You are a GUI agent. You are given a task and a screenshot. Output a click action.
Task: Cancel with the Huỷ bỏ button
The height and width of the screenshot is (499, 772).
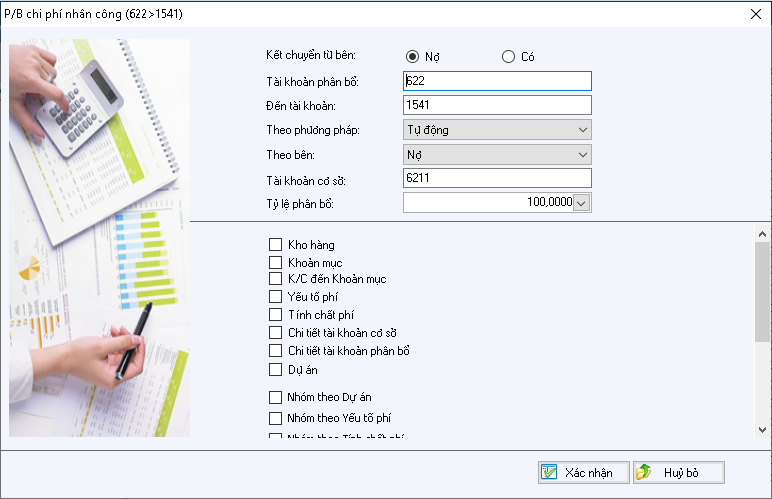coord(678,472)
